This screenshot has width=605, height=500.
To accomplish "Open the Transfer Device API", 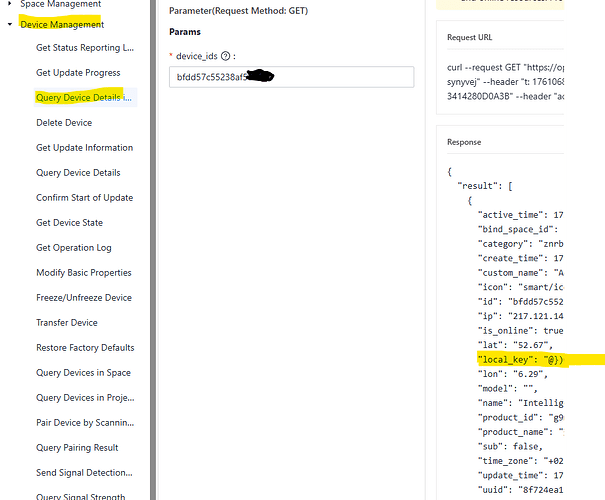I will (67, 323).
